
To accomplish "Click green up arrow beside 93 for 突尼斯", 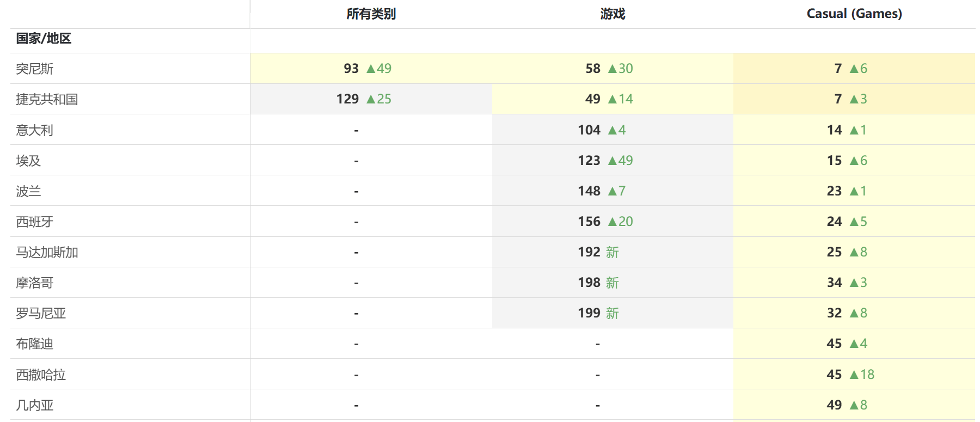I will click(x=371, y=69).
